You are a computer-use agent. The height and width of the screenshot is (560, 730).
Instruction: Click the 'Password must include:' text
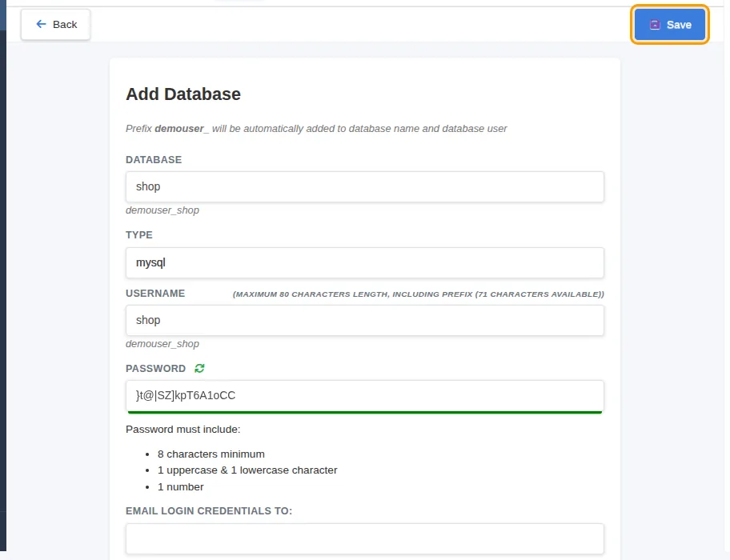tap(183, 430)
